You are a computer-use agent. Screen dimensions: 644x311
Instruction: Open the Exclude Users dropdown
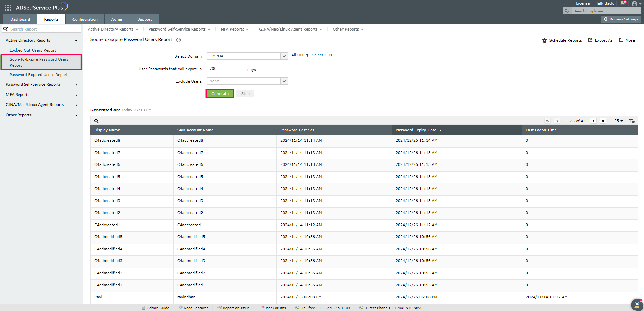tap(247, 81)
